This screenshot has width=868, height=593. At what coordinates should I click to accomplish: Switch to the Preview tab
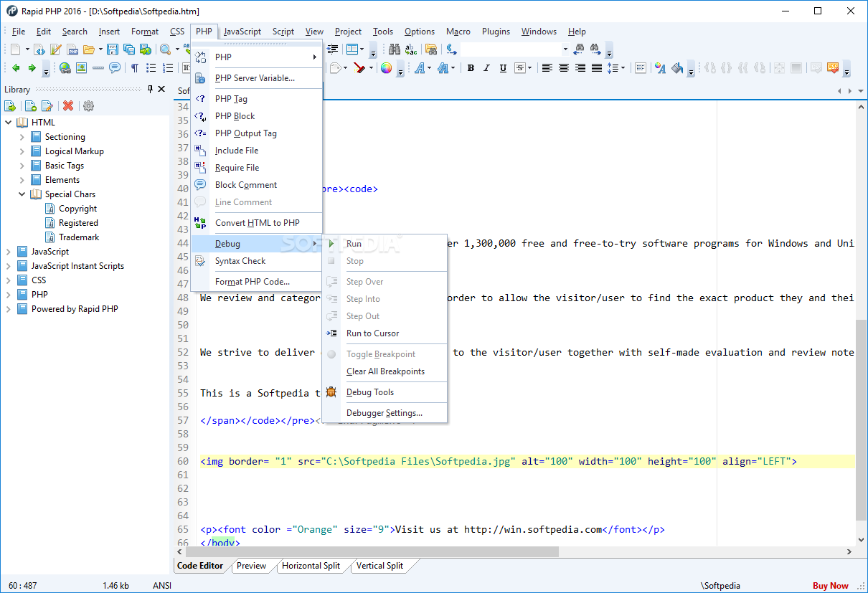tap(252, 566)
